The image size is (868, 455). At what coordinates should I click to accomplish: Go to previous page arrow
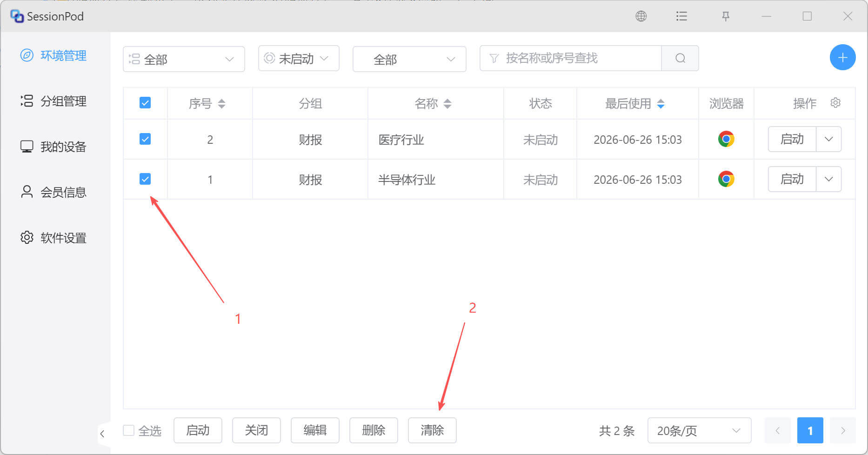coord(777,430)
